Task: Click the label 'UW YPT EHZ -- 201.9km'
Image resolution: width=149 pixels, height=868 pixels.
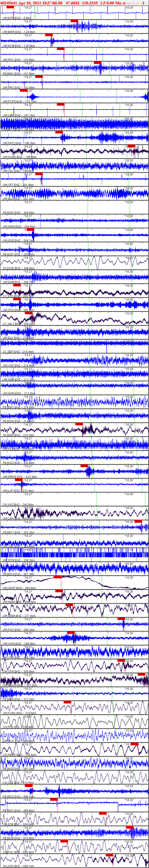Action: tap(18, 185)
